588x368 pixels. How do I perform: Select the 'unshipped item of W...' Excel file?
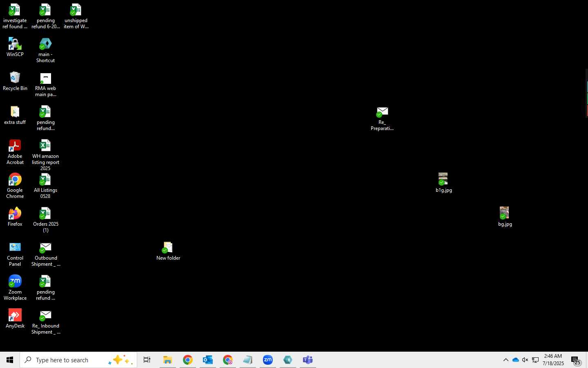click(76, 16)
